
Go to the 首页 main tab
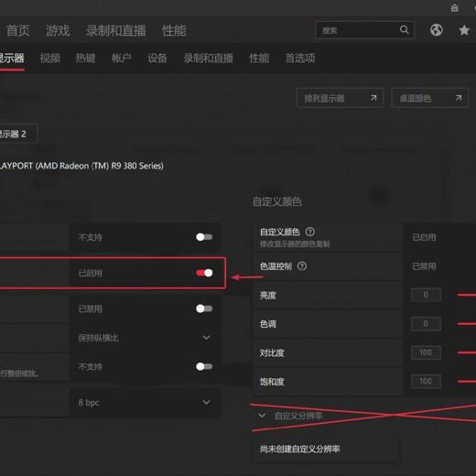tap(17, 30)
